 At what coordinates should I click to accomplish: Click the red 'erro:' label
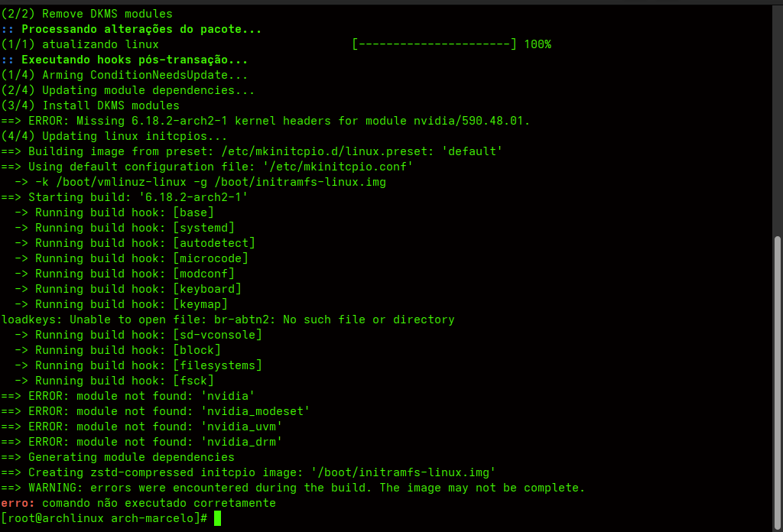[18, 503]
